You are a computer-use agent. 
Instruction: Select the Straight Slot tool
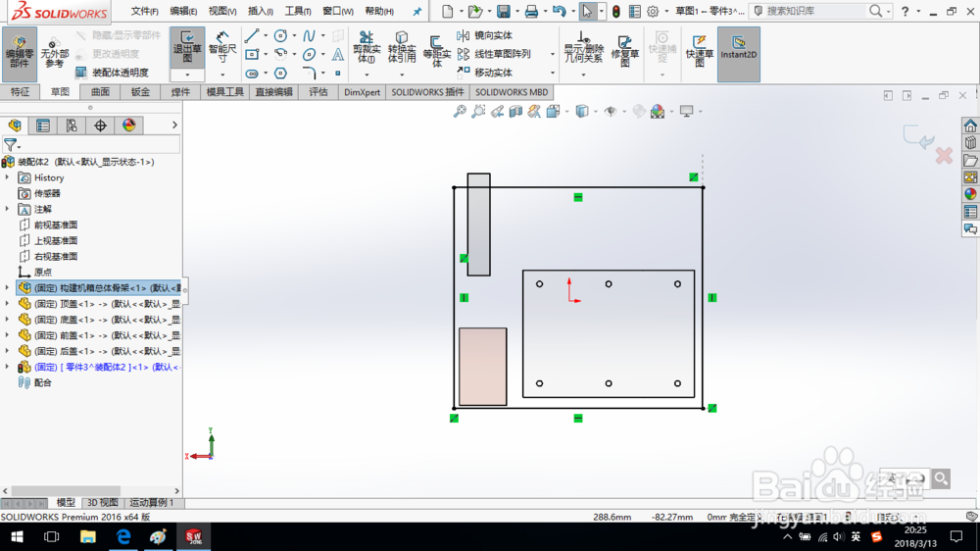tap(252, 74)
